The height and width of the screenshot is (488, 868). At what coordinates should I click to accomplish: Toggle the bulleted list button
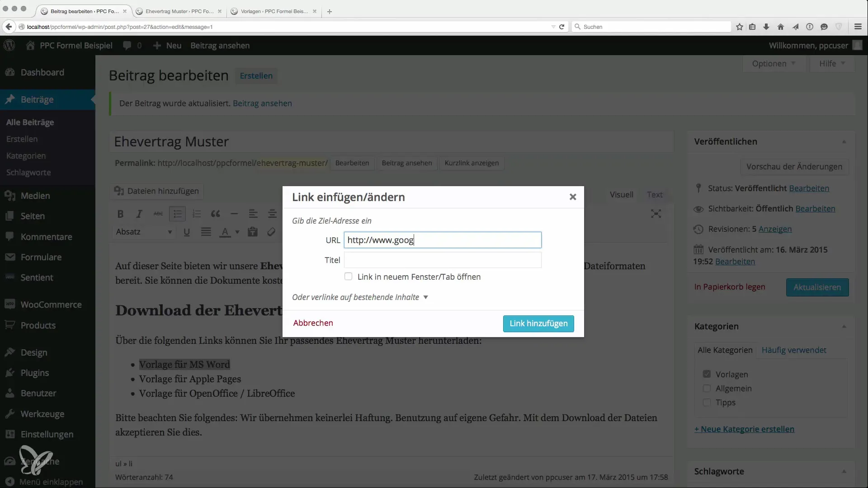point(177,214)
